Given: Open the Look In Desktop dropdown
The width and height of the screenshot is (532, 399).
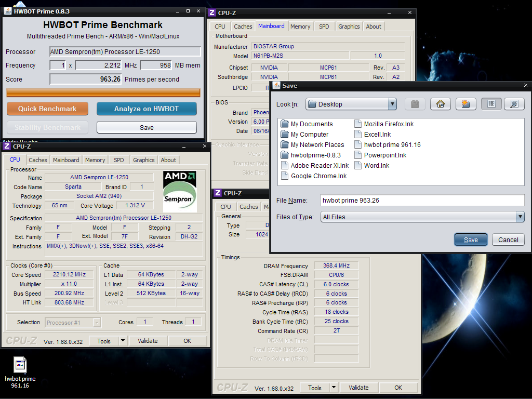Looking at the screenshot, I should pyautogui.click(x=392, y=104).
